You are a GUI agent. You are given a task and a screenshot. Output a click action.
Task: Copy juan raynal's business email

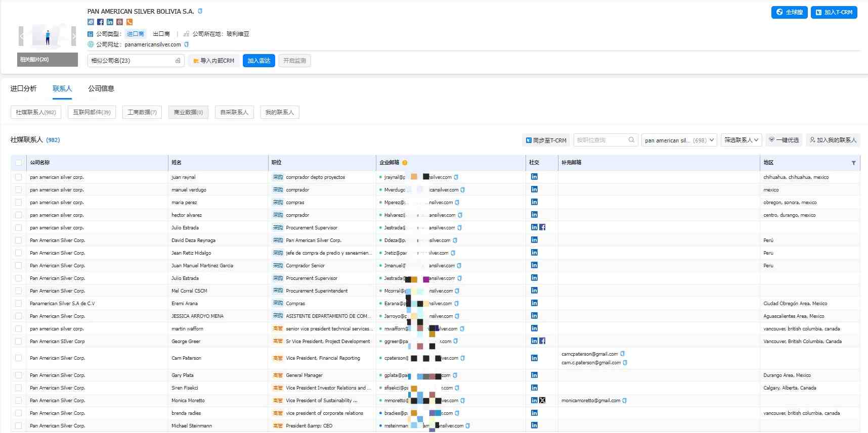point(456,177)
